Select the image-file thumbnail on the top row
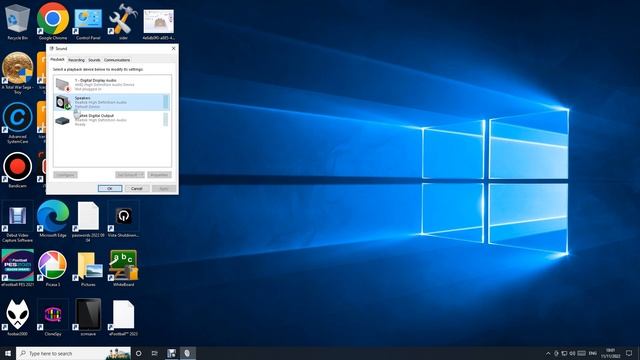Viewport: 640px width, 360px height. point(158,24)
